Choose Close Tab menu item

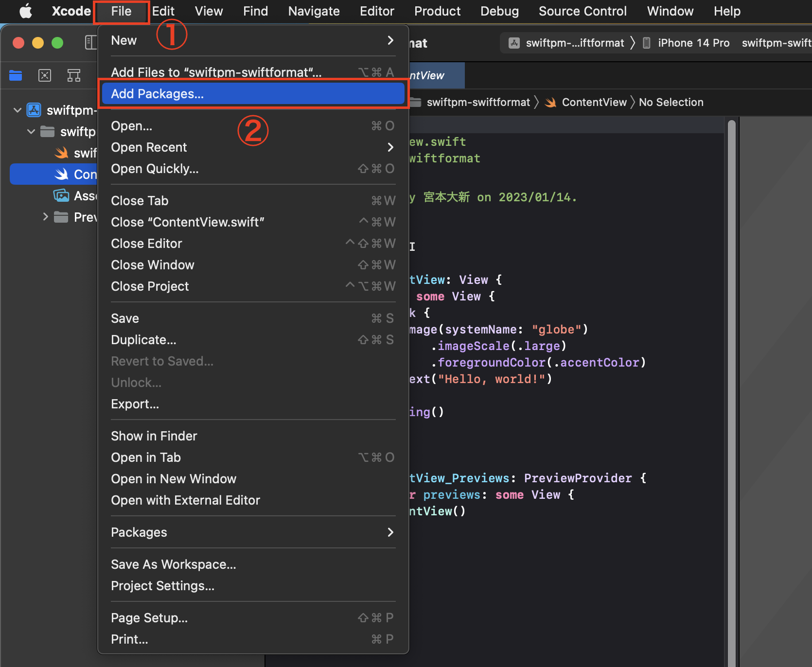click(253, 201)
